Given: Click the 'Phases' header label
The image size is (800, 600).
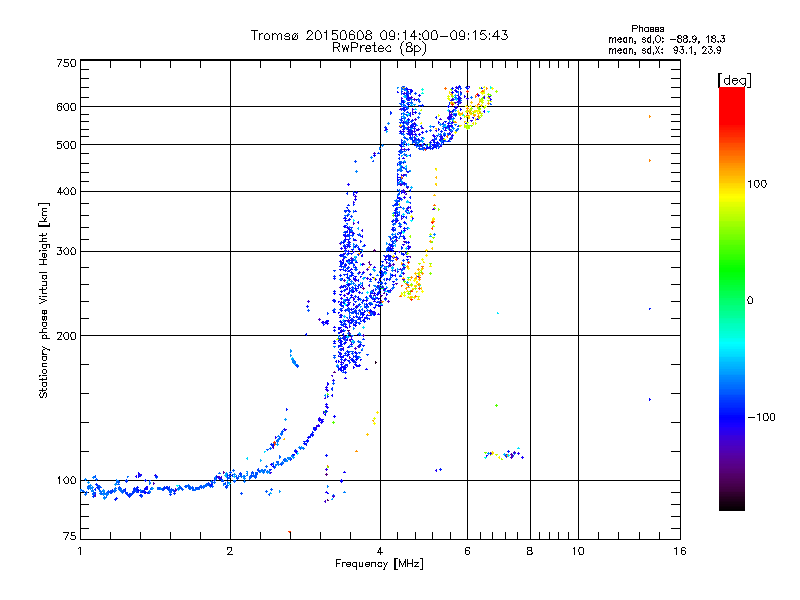Looking at the screenshot, I should tap(647, 29).
